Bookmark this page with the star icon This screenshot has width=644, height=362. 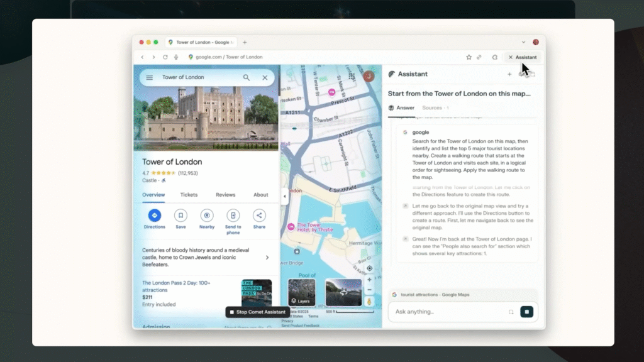[469, 57]
